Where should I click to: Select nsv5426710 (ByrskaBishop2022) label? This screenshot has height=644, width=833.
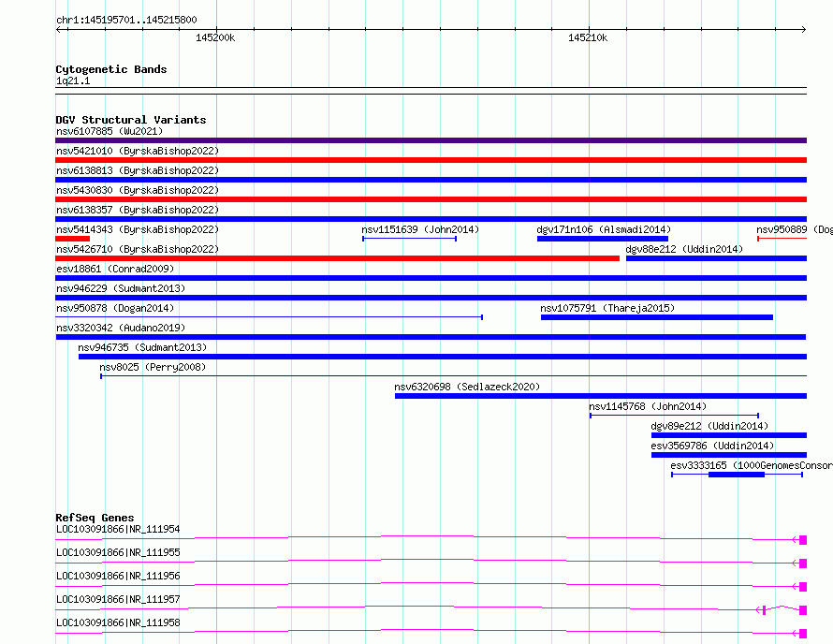138,249
